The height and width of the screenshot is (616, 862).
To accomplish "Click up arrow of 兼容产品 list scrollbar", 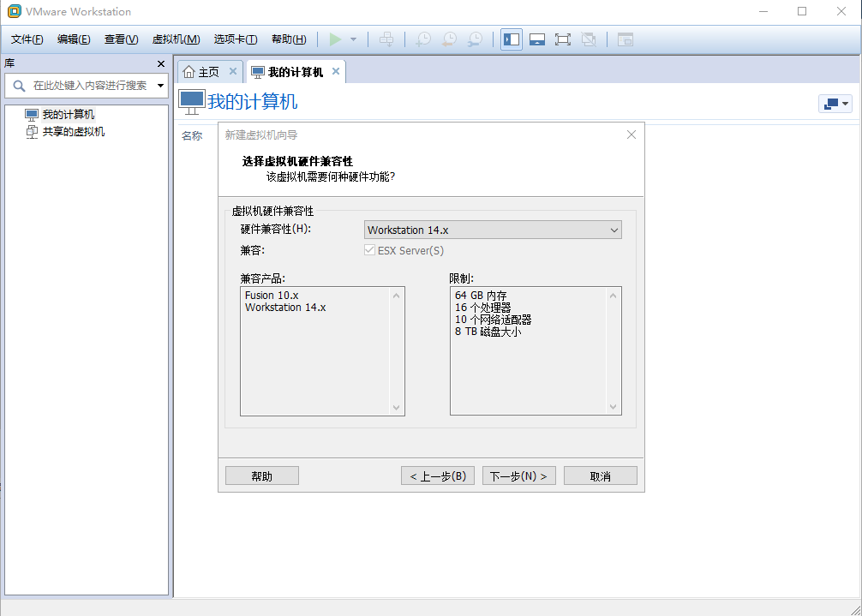I will tap(397, 296).
